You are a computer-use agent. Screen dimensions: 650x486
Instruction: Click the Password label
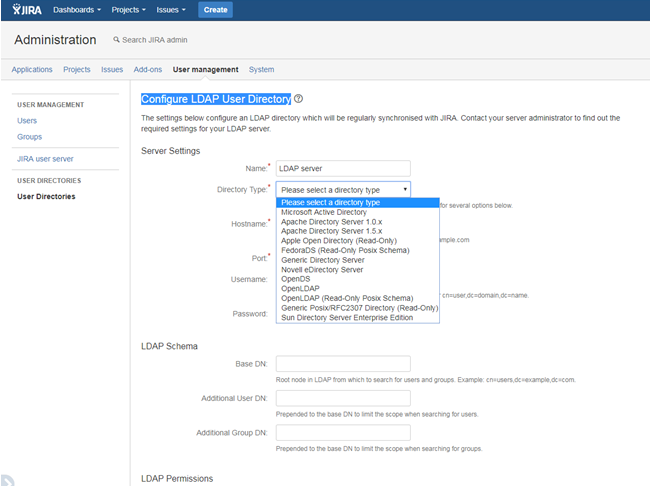250,314
